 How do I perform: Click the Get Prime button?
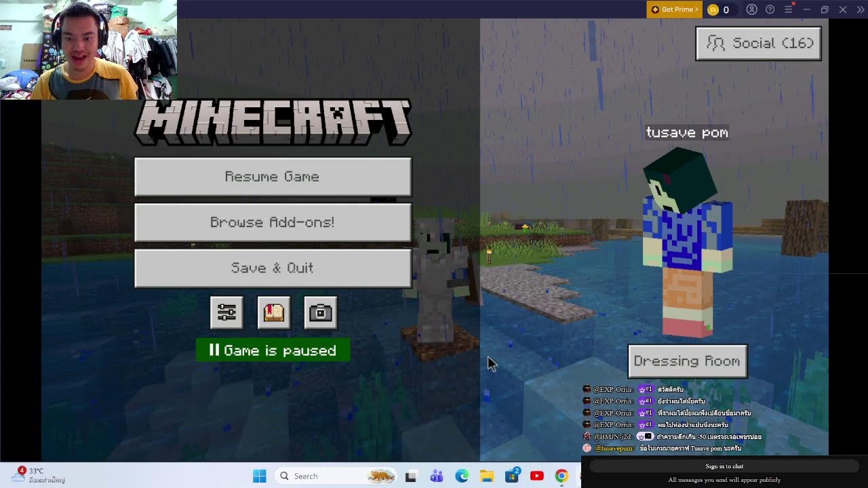coord(674,9)
